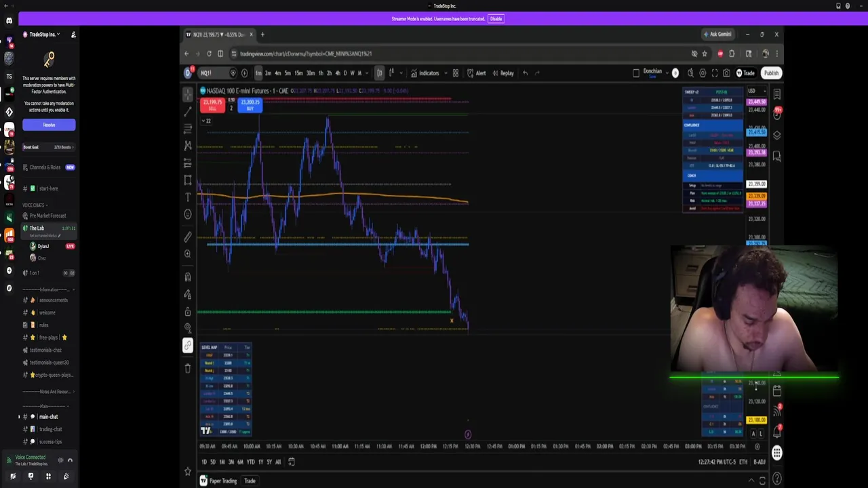Image resolution: width=868 pixels, height=488 pixels.
Task: Toggle hide all drawings eye icon
Action: pos(188,329)
